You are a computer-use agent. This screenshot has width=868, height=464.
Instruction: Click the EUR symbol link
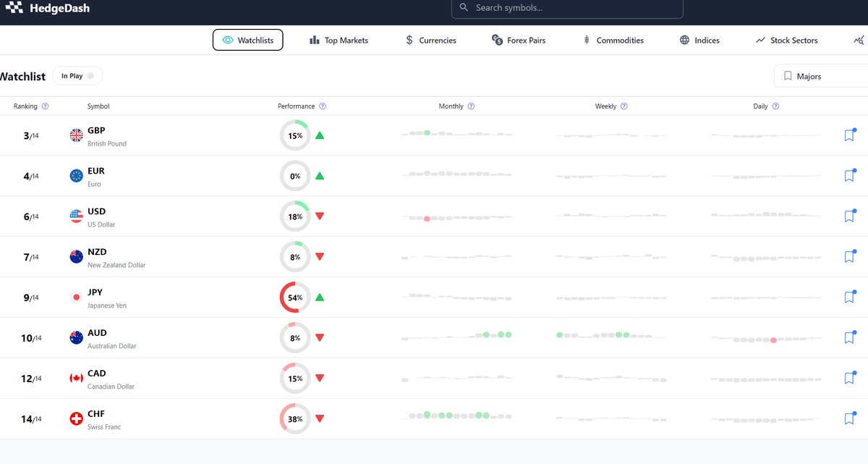pyautogui.click(x=96, y=171)
